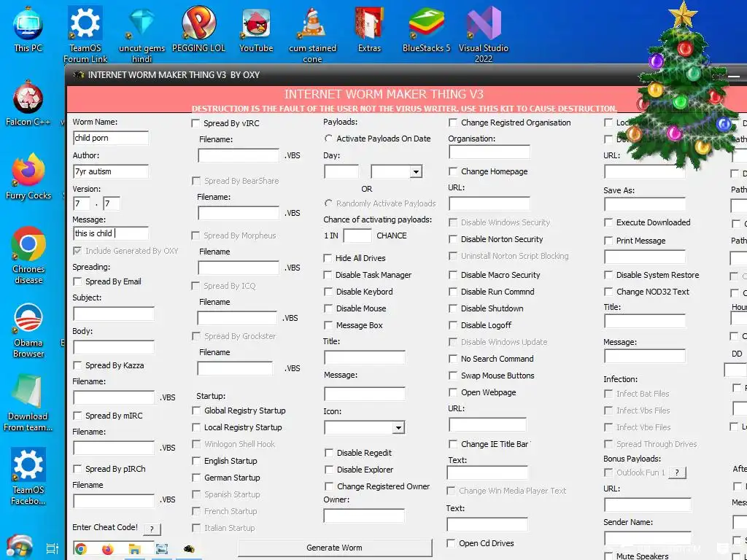Switch to Chrome in the taskbar
The width and height of the screenshot is (747, 560).
[81, 550]
